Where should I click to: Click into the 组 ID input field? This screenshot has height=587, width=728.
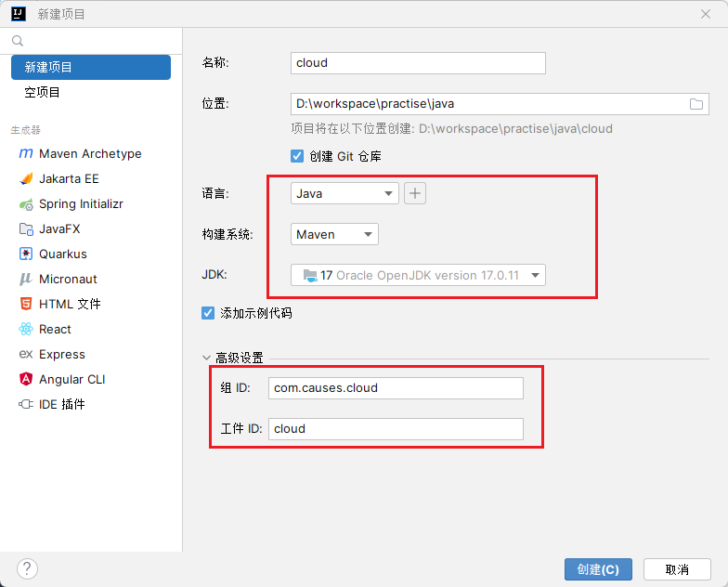[395, 388]
